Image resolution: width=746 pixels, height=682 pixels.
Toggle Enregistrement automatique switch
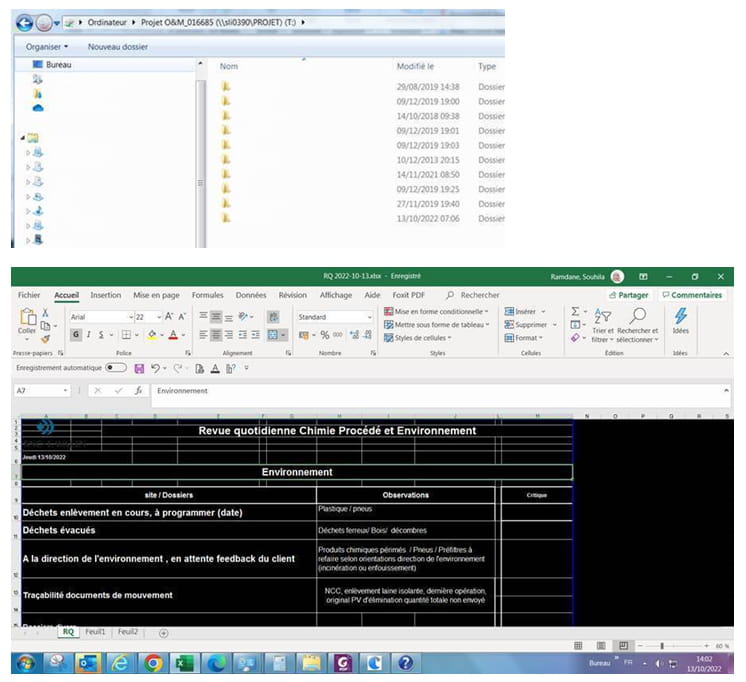(116, 368)
